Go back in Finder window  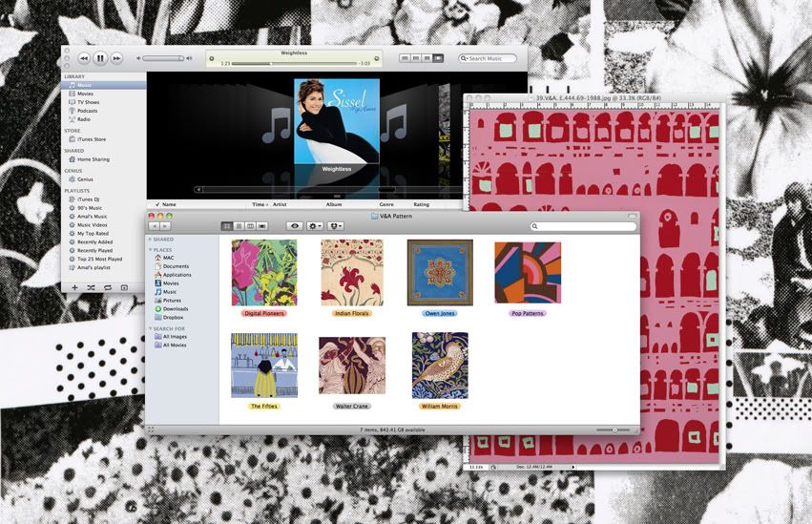(x=155, y=226)
